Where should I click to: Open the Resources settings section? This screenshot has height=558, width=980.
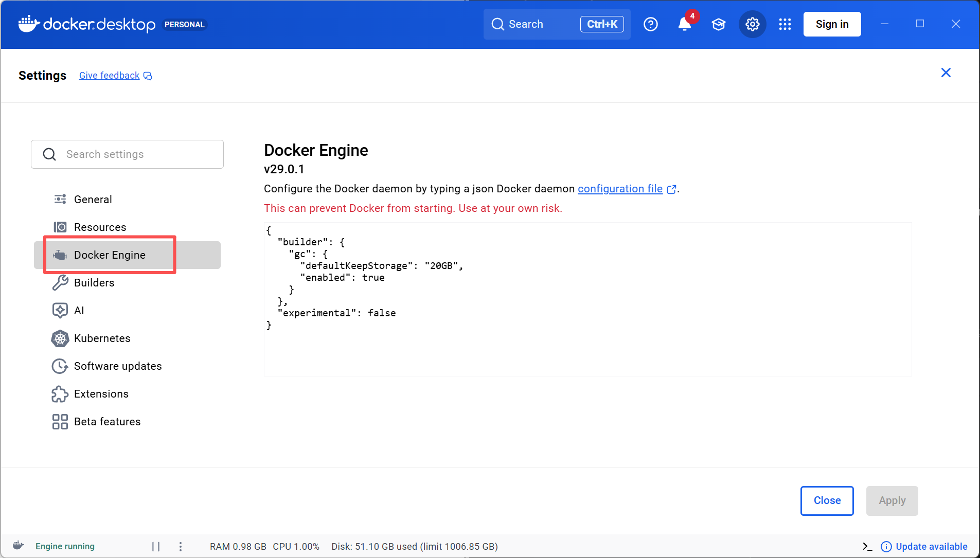click(128, 227)
